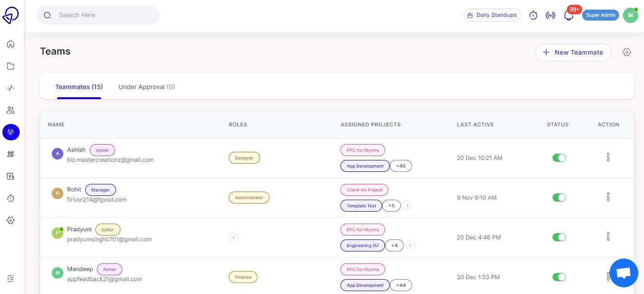644x294 pixels.
Task: Select the highlighted Teams icon in the sidebar
Action: point(11,132)
